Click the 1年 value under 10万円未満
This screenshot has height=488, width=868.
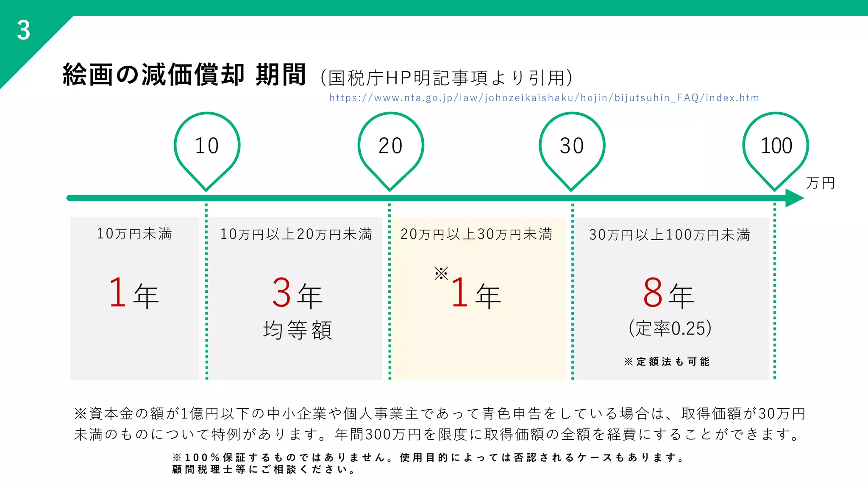tap(134, 293)
